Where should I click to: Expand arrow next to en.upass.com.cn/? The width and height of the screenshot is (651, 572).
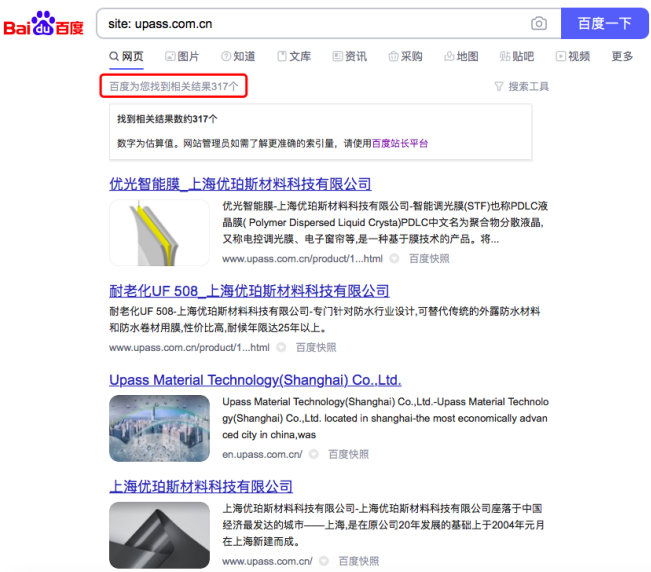[313, 455]
